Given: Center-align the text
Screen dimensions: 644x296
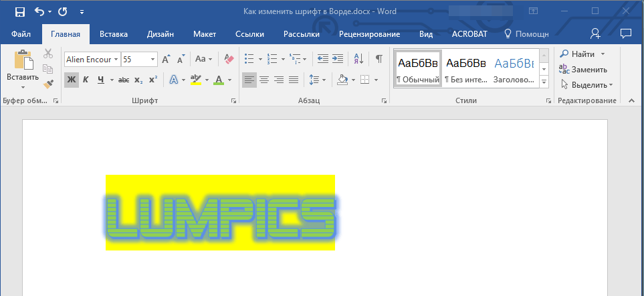Looking at the screenshot, I should tap(264, 80).
